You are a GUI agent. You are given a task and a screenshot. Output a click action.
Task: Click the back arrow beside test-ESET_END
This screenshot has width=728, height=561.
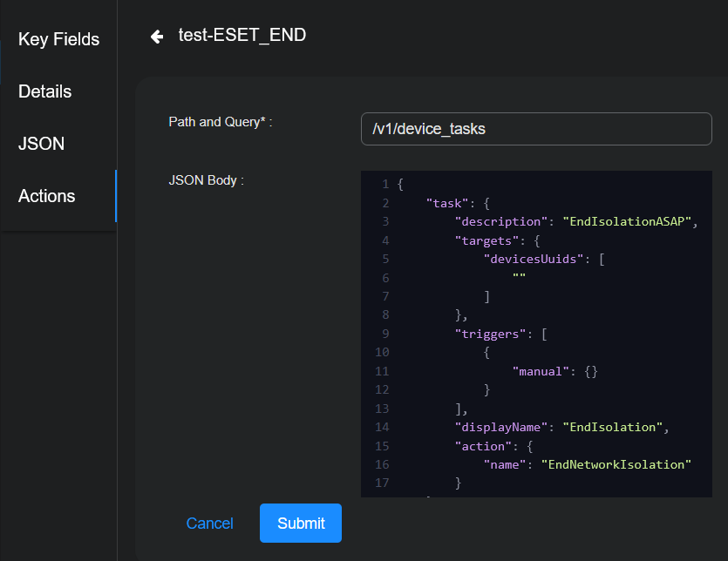pyautogui.click(x=157, y=36)
